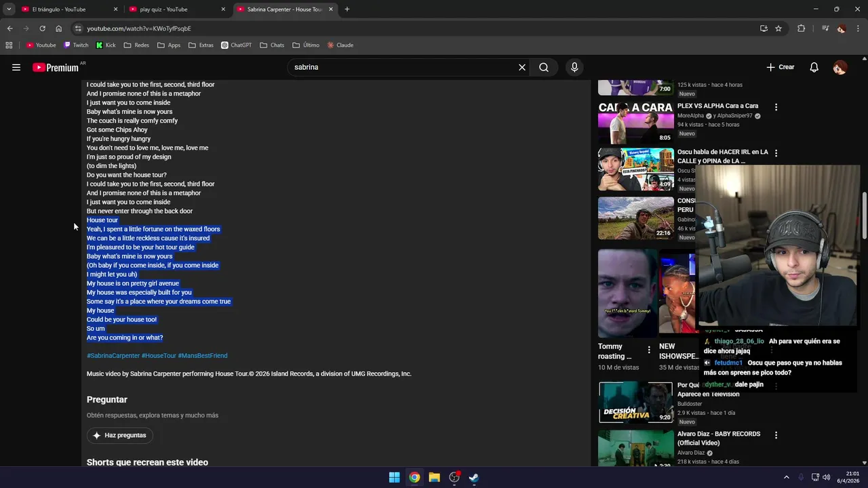Click the #MansBestFriend hashtag
This screenshot has width=868, height=488.
[203, 356]
